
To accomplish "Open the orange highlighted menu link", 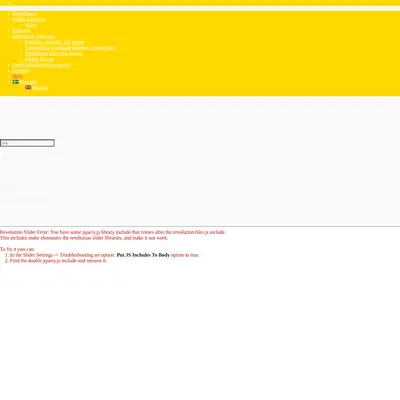I will tap(17, 76).
